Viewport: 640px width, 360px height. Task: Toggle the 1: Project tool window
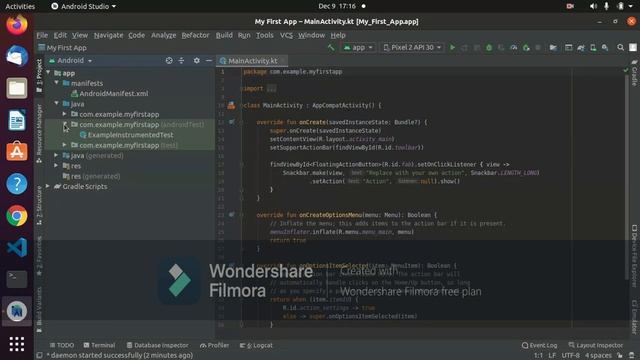(x=39, y=75)
